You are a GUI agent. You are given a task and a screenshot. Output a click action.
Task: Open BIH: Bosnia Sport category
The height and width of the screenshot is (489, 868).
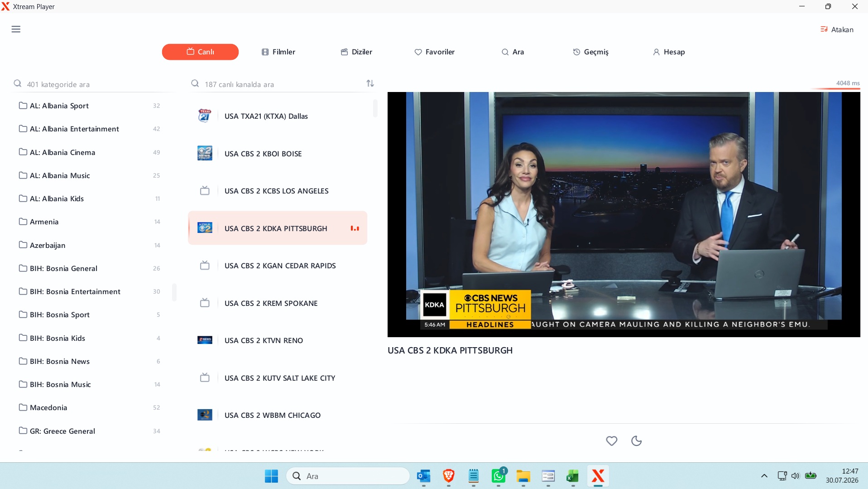[x=91, y=315]
